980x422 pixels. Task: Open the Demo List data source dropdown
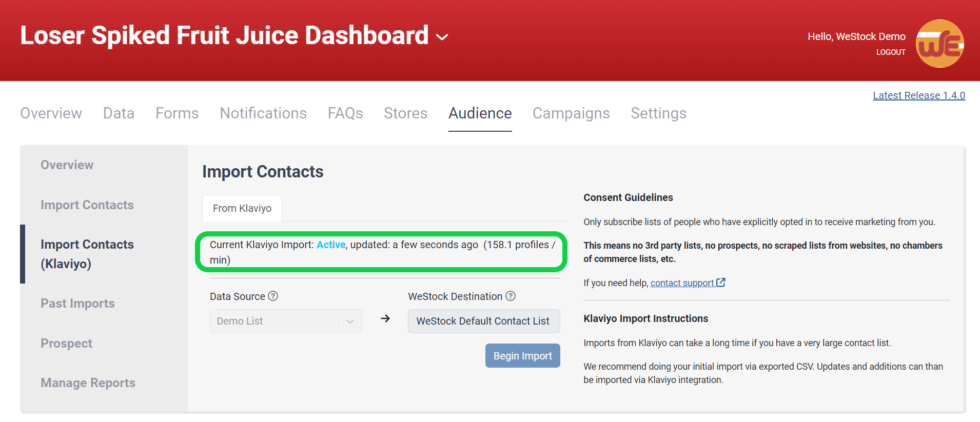click(286, 321)
